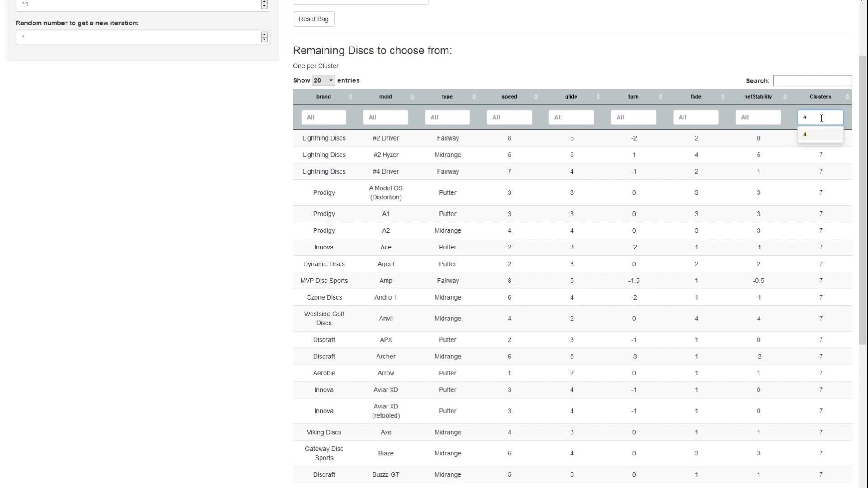The width and height of the screenshot is (868, 488).
Task: Click the type filter field
Action: pos(447,117)
